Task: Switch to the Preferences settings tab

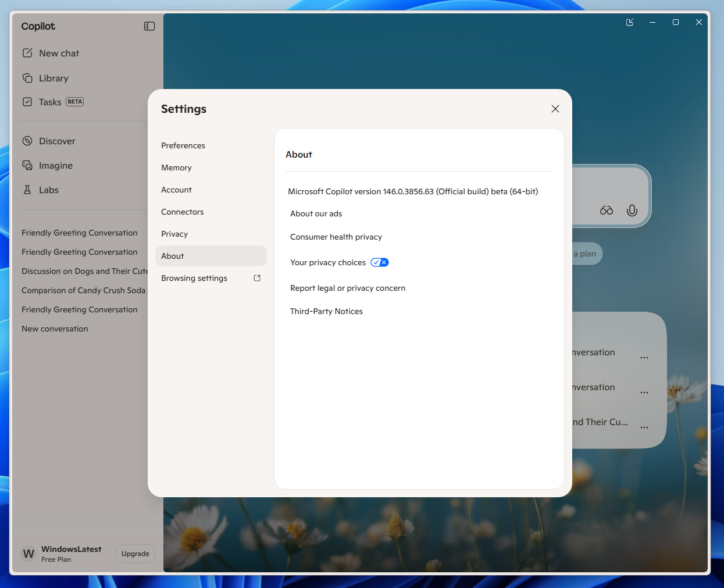Action: [183, 145]
